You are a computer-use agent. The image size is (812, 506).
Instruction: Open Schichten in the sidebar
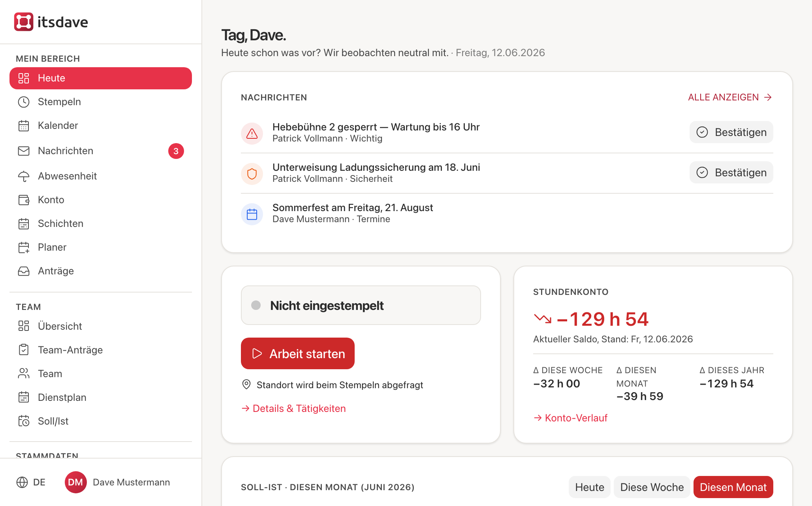(101, 224)
